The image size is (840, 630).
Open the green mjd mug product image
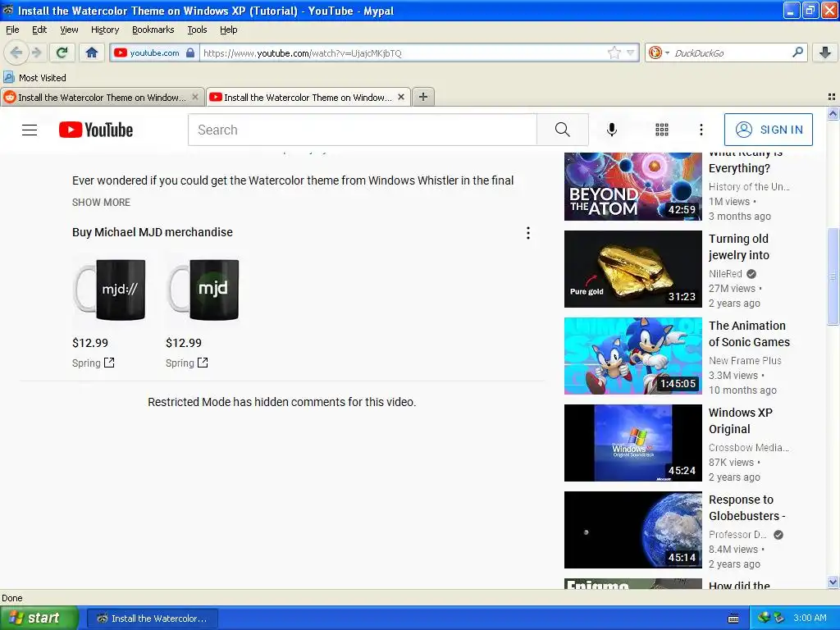click(203, 290)
